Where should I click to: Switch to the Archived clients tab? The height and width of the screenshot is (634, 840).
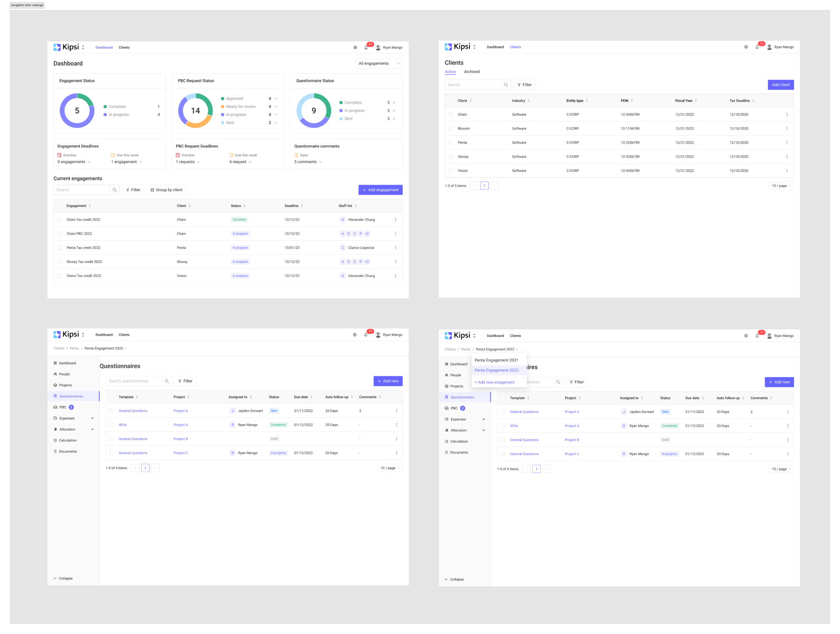pos(472,72)
